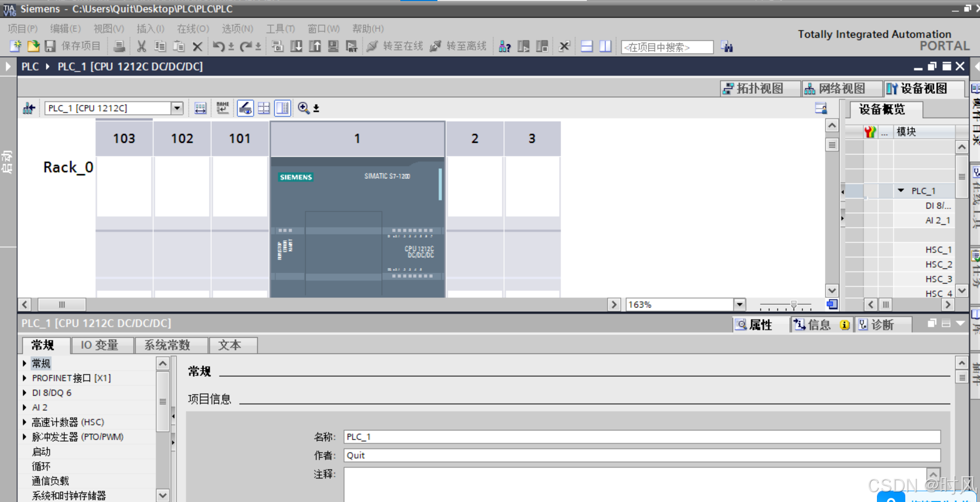Click the Start runtime RT icon
Image resolution: width=980 pixels, height=502 pixels.
[x=351, y=46]
